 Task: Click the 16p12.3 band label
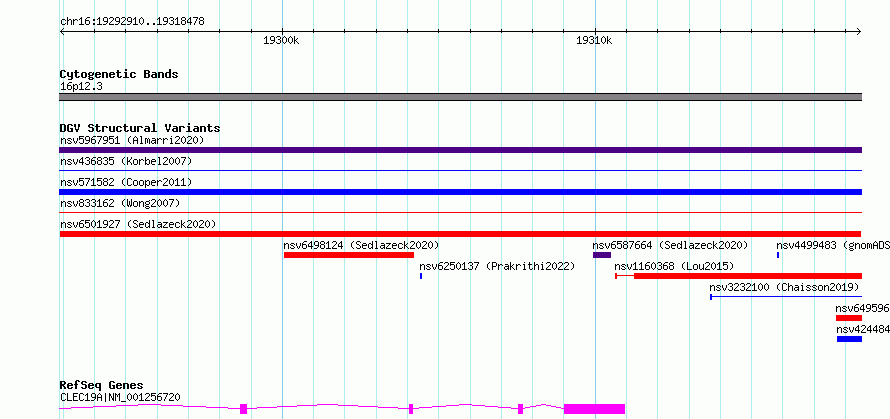81,87
